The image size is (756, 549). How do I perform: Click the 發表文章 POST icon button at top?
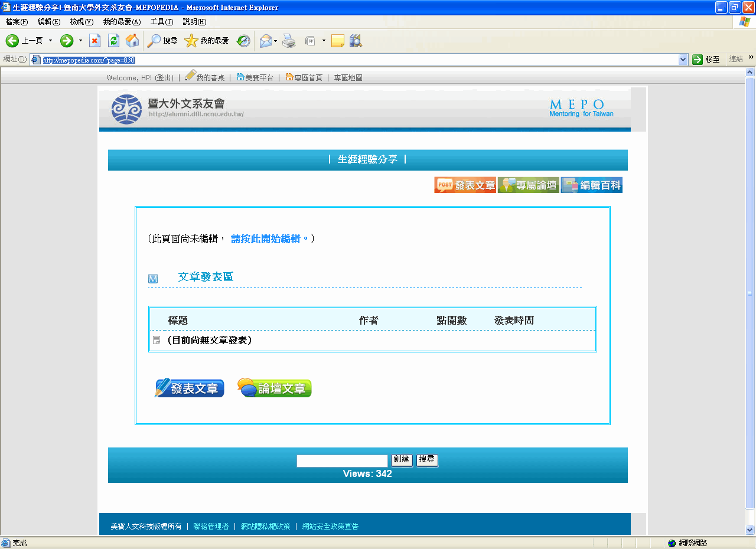[465, 185]
